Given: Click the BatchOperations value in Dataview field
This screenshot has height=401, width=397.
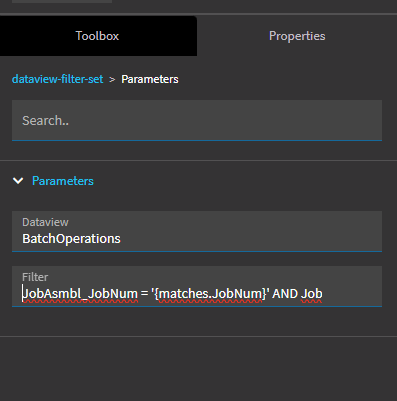Looking at the screenshot, I should tap(71, 239).
